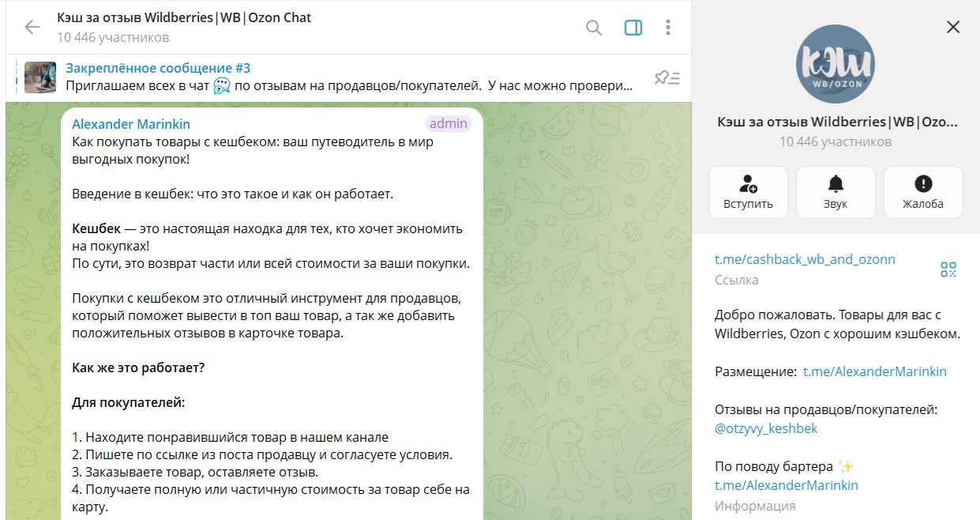Click sender name 'Alexander Marinkin'
The height and width of the screenshot is (520, 980).
[x=131, y=124]
